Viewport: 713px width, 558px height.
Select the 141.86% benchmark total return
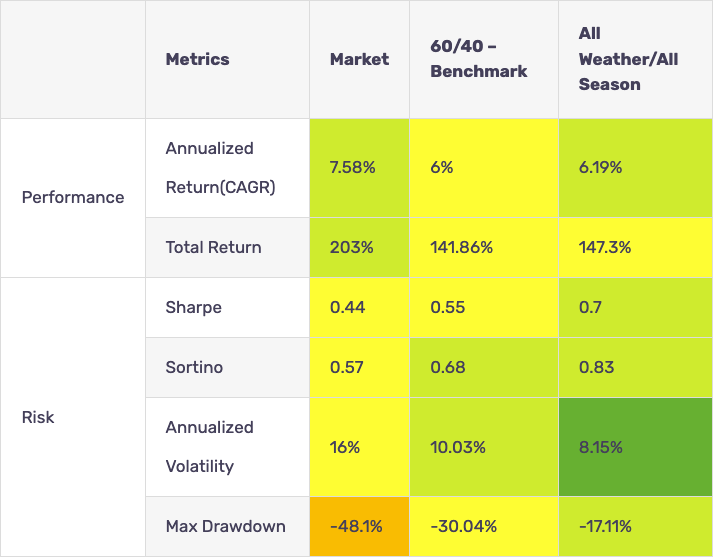point(461,247)
